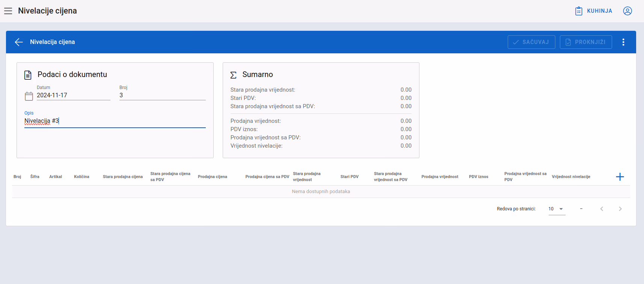
Task: Click the back arrow beside Nivelacija cijena
Action: tap(19, 42)
